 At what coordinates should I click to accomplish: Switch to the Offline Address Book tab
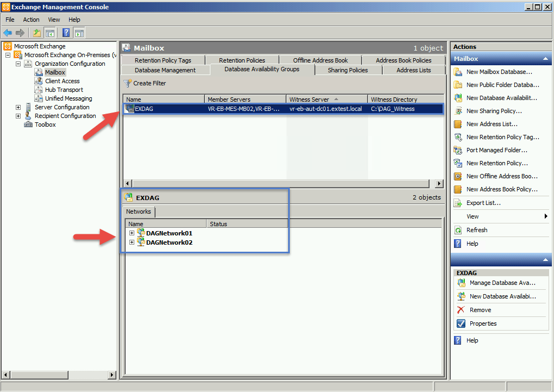click(320, 60)
